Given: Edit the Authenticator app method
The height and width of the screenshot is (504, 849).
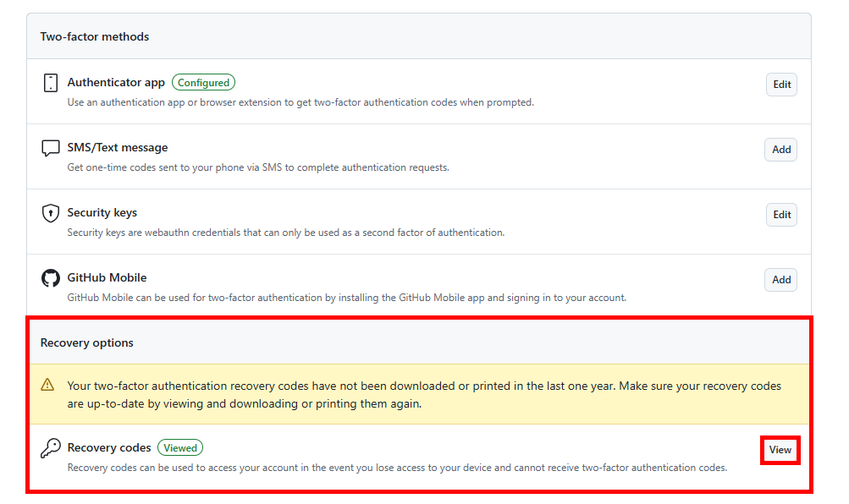Looking at the screenshot, I should pos(781,85).
